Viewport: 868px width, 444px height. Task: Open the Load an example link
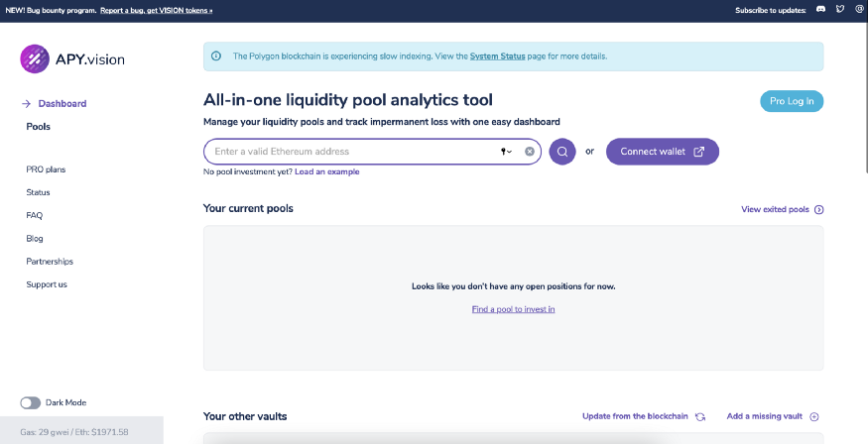click(x=327, y=172)
